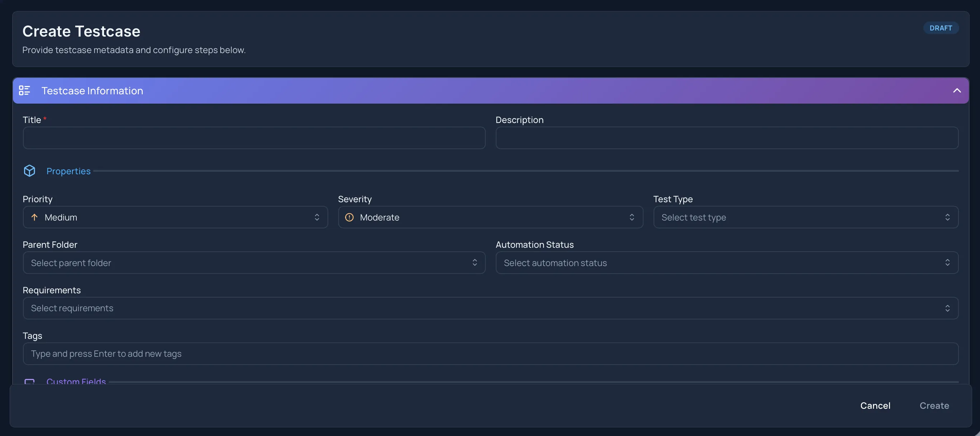980x436 pixels.
Task: Open the Select parent folder dropdown
Action: 254,263
